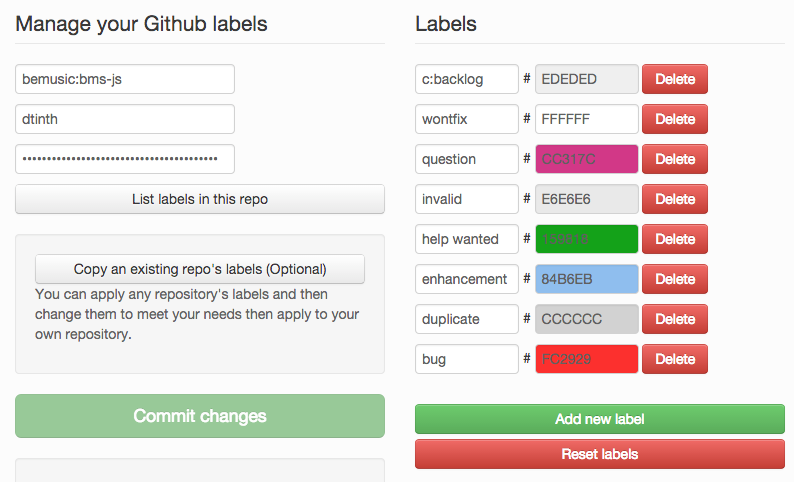
Task: Delete the 'enhancement' label
Action: pyautogui.click(x=674, y=279)
